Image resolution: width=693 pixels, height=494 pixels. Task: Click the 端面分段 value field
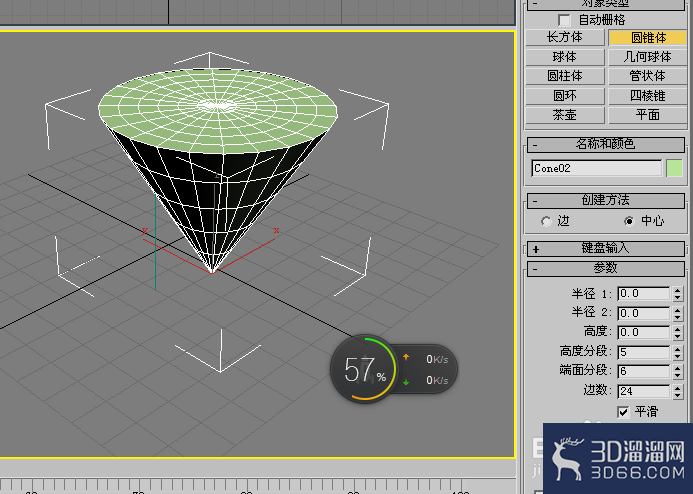[x=644, y=371]
